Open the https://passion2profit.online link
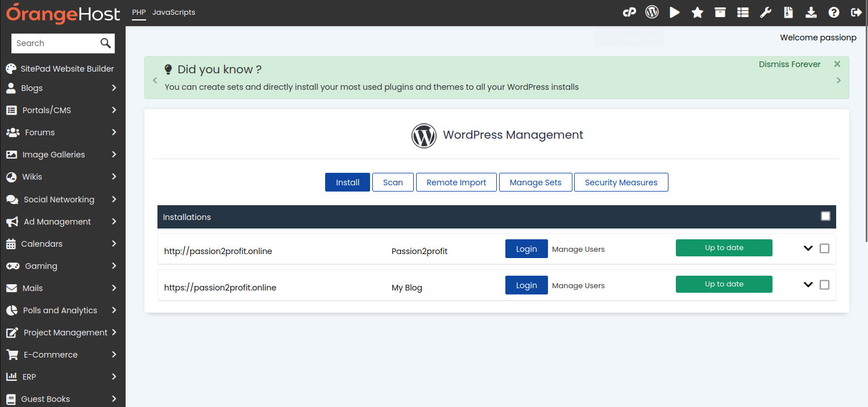 tap(221, 288)
